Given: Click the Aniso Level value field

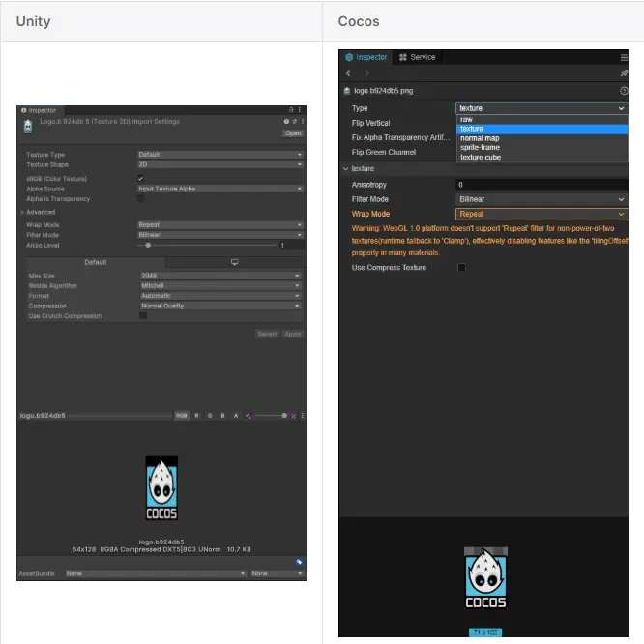Looking at the screenshot, I should click(x=292, y=246).
